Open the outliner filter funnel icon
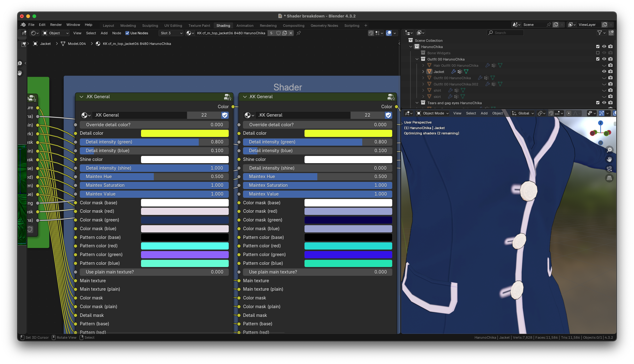This screenshot has height=364, width=634. [599, 33]
